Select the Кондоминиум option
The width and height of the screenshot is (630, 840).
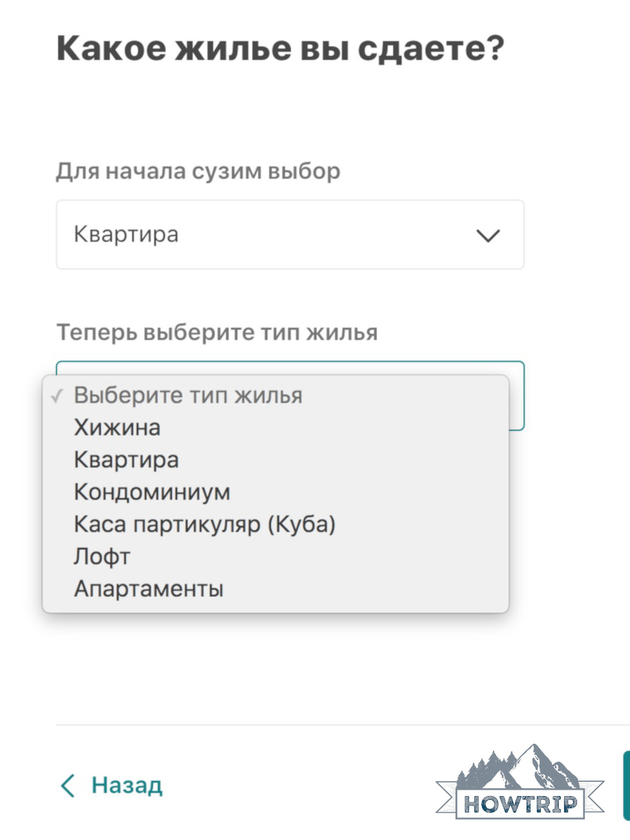coord(152,492)
